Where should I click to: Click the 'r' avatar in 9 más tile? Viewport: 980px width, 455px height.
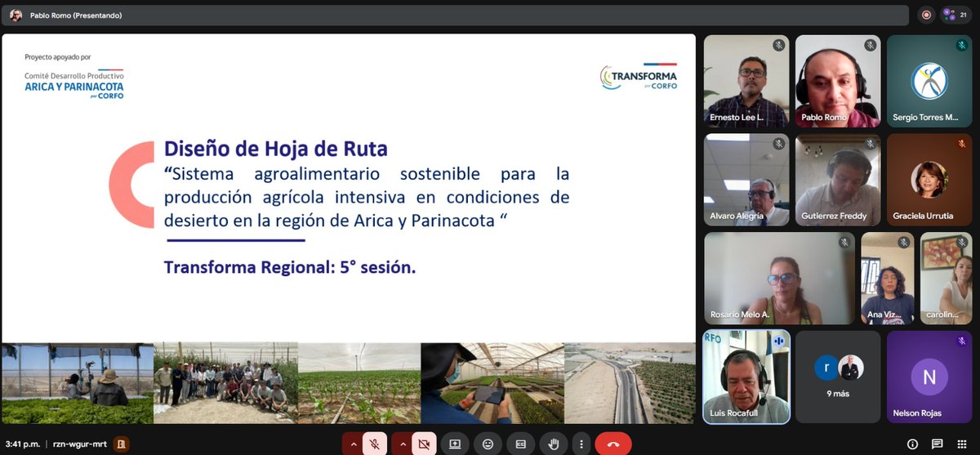(x=826, y=368)
